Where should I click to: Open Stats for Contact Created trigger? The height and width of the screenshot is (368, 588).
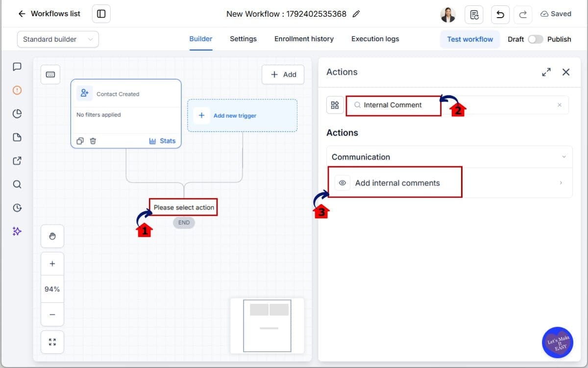[162, 141]
